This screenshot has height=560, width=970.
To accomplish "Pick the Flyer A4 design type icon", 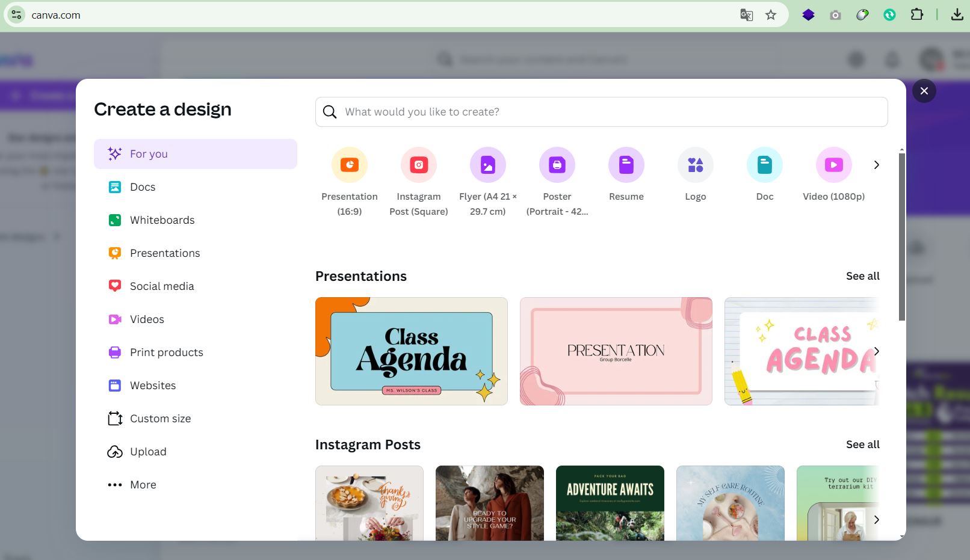I will [488, 165].
